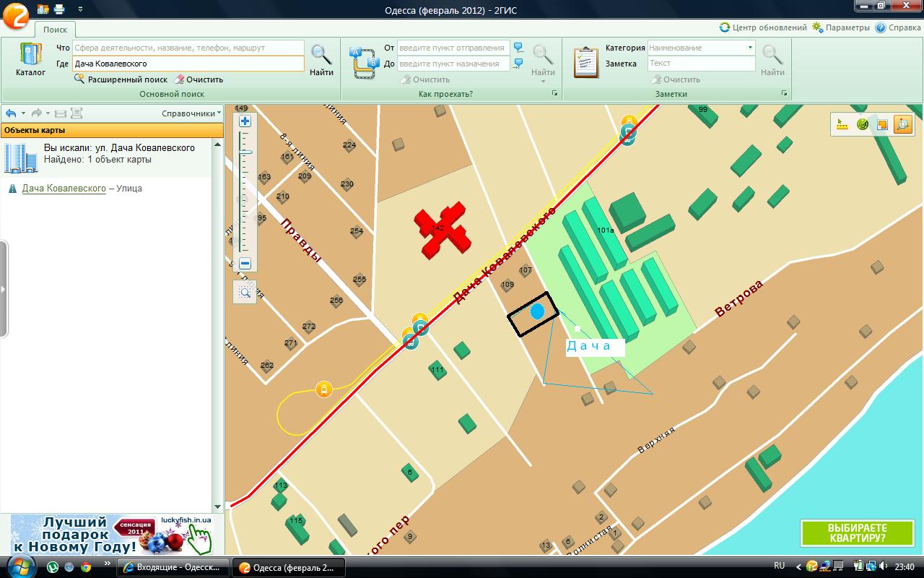Click Найти in the Заметки group
Viewport: 924px width, 578px height.
(x=772, y=60)
